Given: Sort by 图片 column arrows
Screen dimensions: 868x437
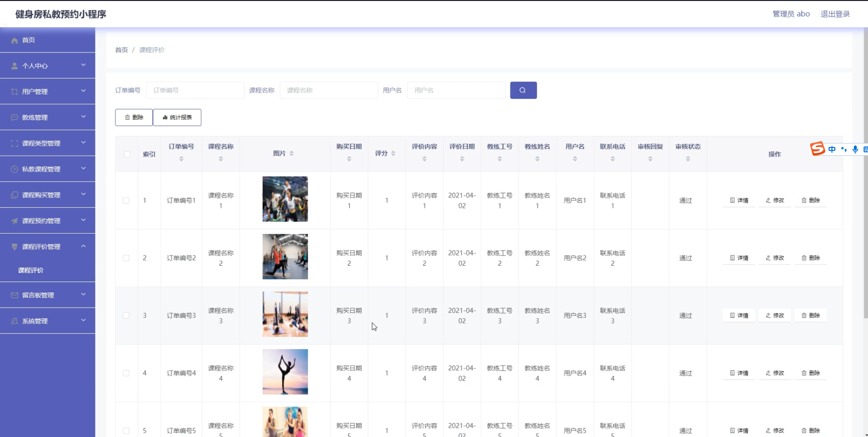Looking at the screenshot, I should tap(291, 153).
